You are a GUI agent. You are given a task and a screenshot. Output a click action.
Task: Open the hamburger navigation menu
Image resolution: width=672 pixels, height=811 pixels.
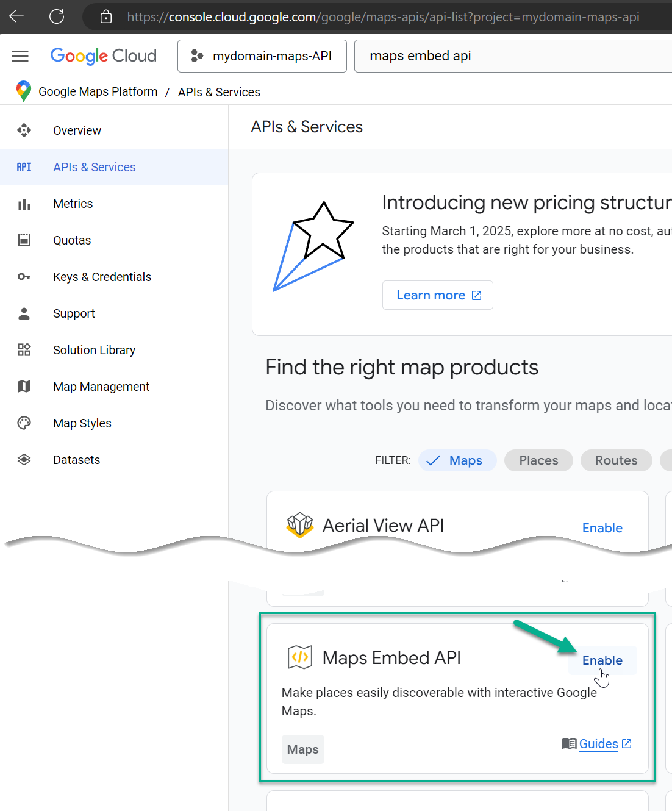point(20,56)
